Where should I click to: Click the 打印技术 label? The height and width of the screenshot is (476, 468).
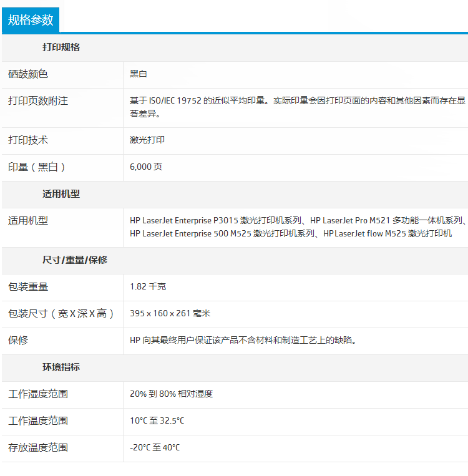click(28, 140)
